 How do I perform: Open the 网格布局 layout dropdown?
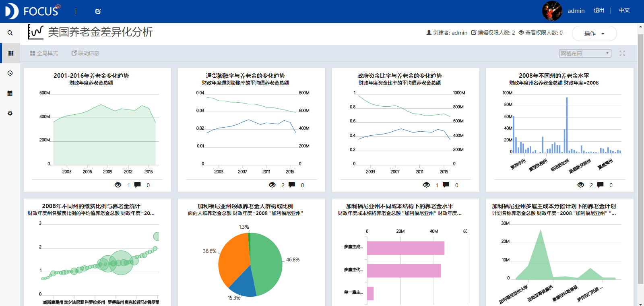[585, 53]
